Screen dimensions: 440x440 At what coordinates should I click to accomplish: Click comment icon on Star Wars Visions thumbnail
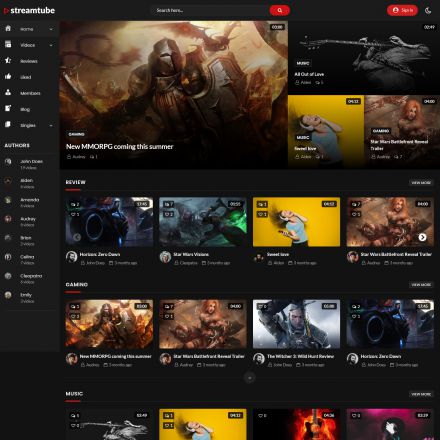point(168,204)
